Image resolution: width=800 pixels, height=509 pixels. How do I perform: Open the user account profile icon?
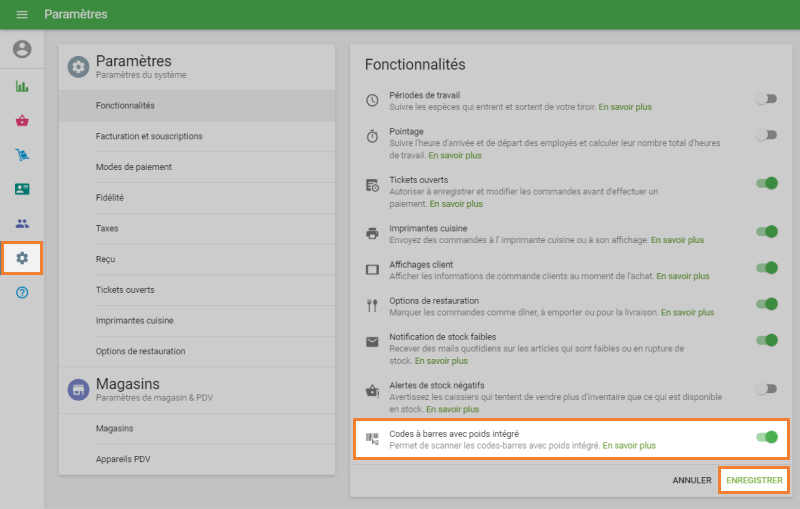tap(22, 49)
